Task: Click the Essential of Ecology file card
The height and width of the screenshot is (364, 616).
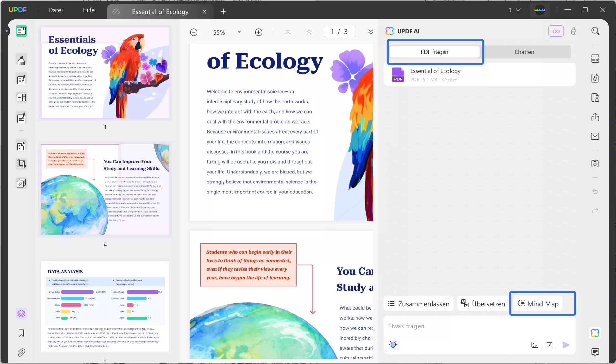Action: pyautogui.click(x=479, y=75)
